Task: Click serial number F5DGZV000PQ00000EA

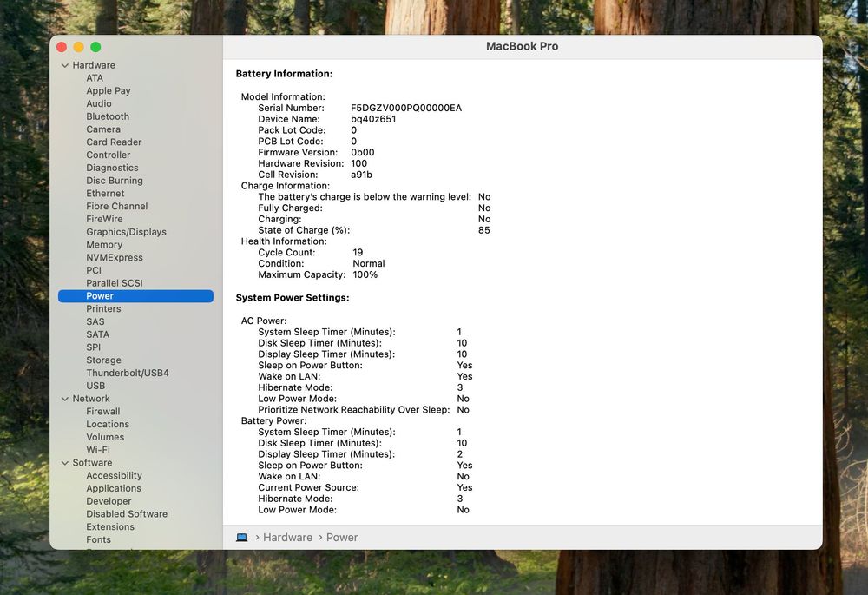Action: 405,108
